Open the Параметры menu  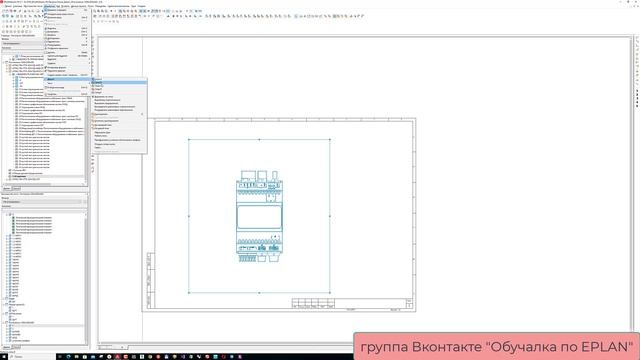click(100, 6)
